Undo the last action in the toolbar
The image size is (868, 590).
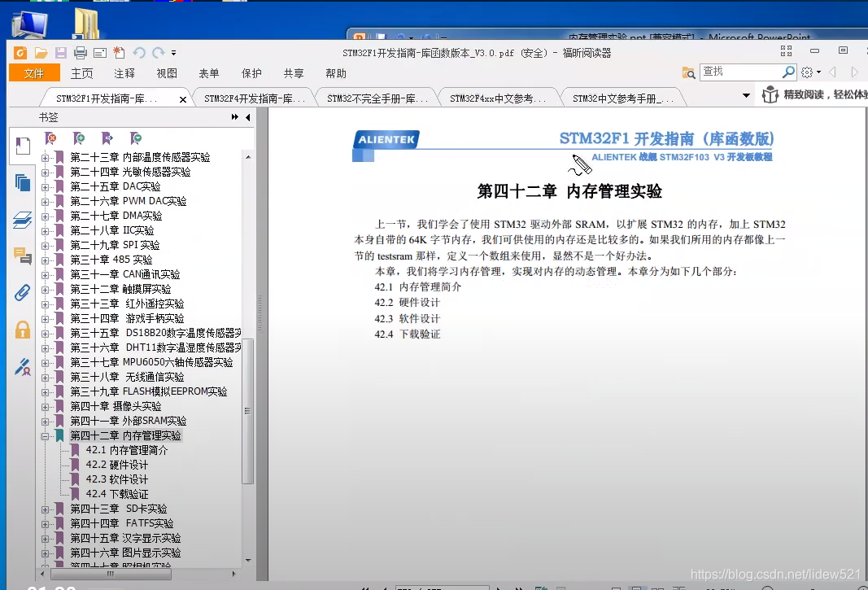point(139,53)
